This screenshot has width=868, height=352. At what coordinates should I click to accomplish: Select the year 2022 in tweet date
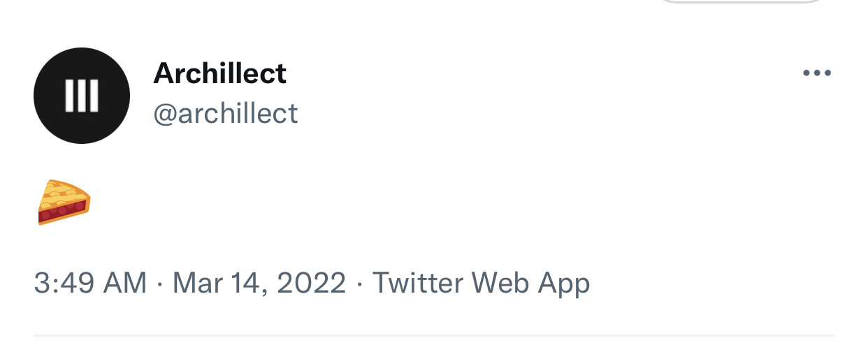(312, 284)
